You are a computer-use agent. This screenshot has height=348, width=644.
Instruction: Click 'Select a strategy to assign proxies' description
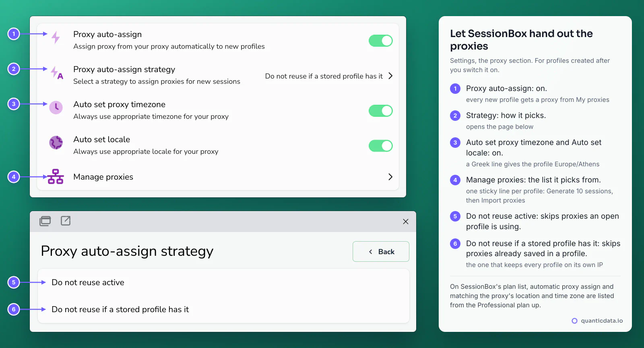157,81
